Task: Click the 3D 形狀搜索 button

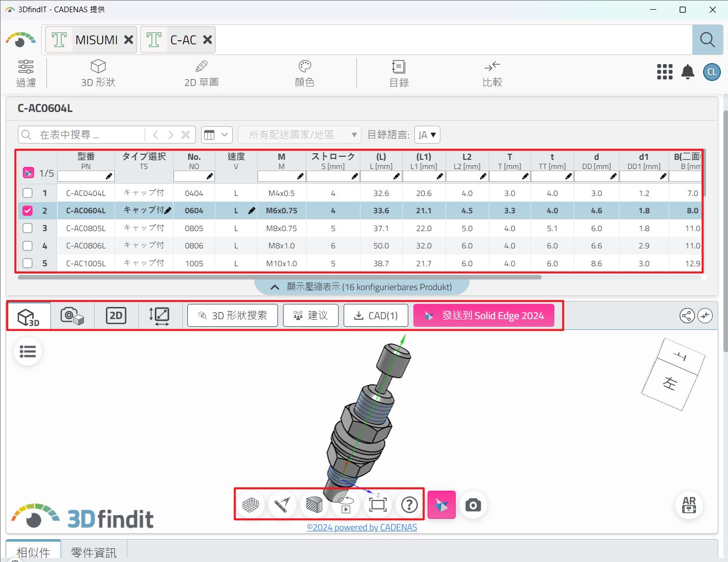Action: click(233, 316)
